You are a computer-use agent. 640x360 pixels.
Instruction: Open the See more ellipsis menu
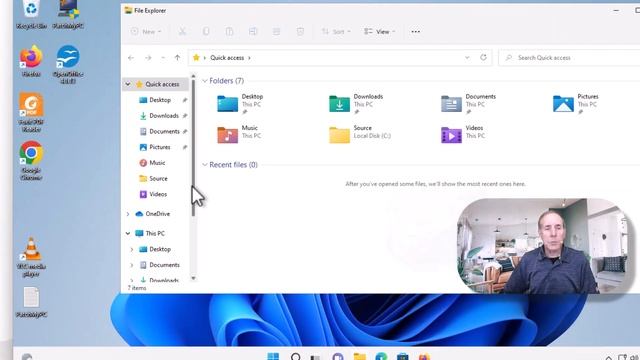tap(416, 31)
